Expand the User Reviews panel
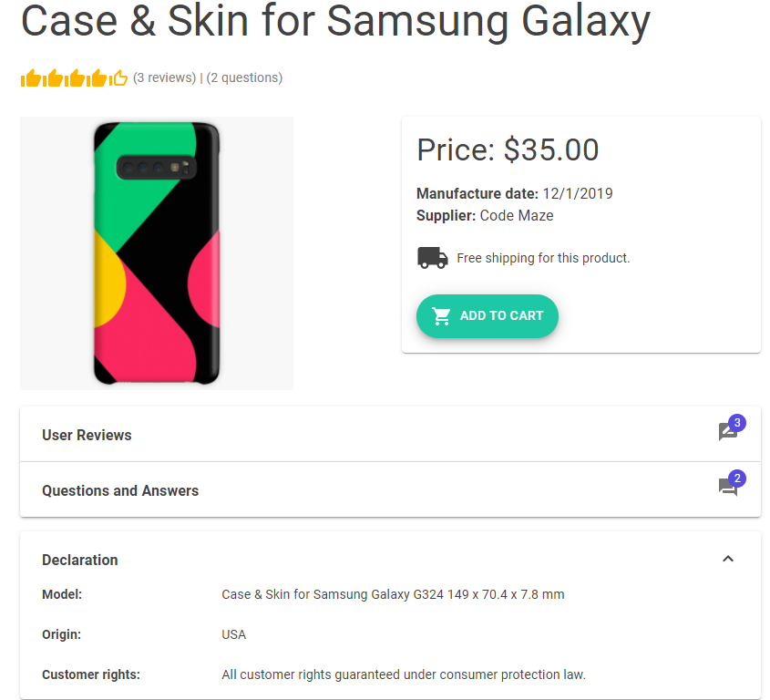770x700 pixels. pyautogui.click(x=87, y=435)
